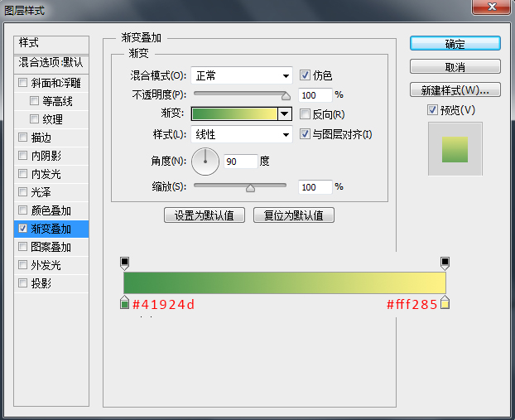Open the gradient preview swatch editor
Image resolution: width=515 pixels, height=420 pixels.
point(234,114)
